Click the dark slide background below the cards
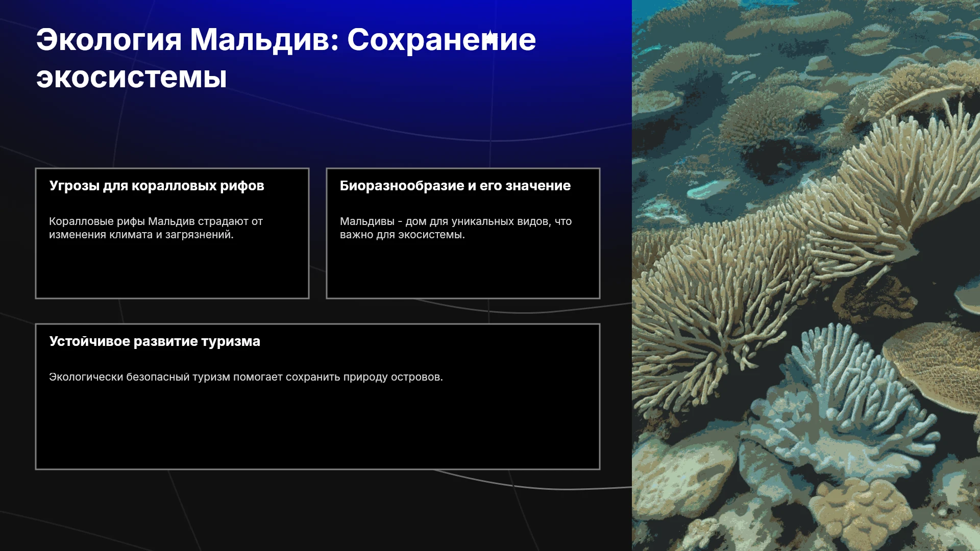Viewport: 980px width, 551px height. coord(316,510)
